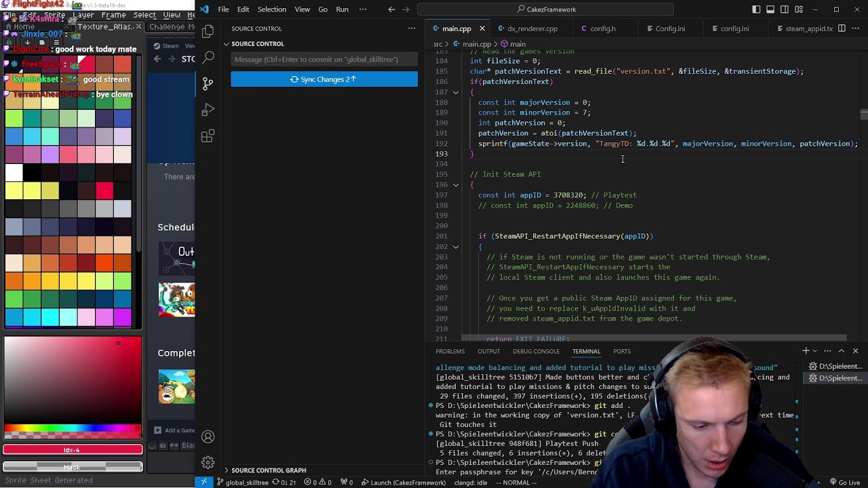Toggle the secondary side bar visibility
The height and width of the screenshot is (488, 868).
pos(785,9)
